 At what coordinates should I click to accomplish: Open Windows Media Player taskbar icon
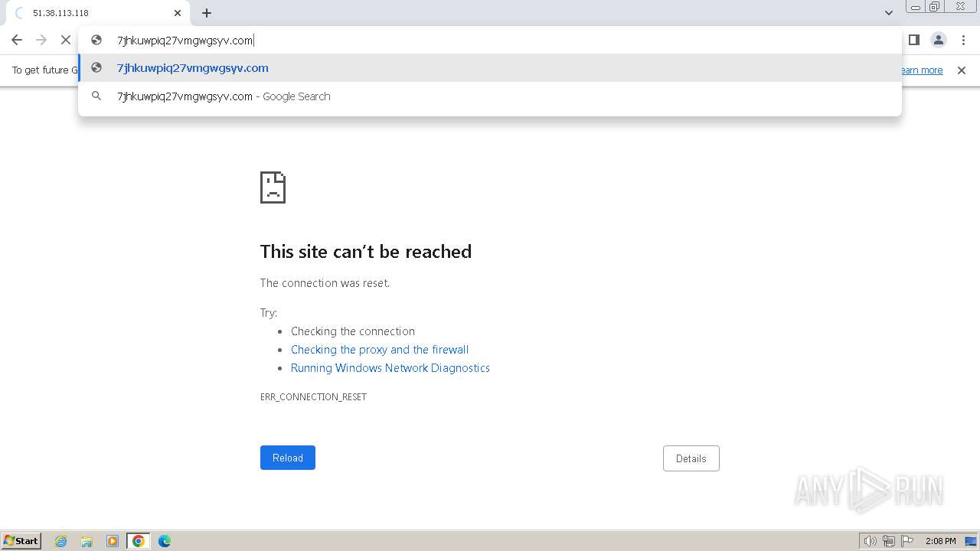(113, 541)
